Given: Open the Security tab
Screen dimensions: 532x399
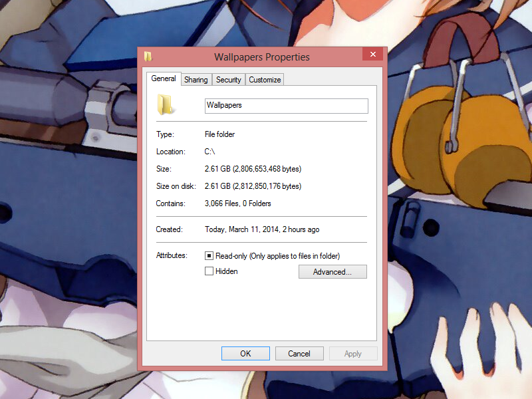Looking at the screenshot, I should pos(229,80).
